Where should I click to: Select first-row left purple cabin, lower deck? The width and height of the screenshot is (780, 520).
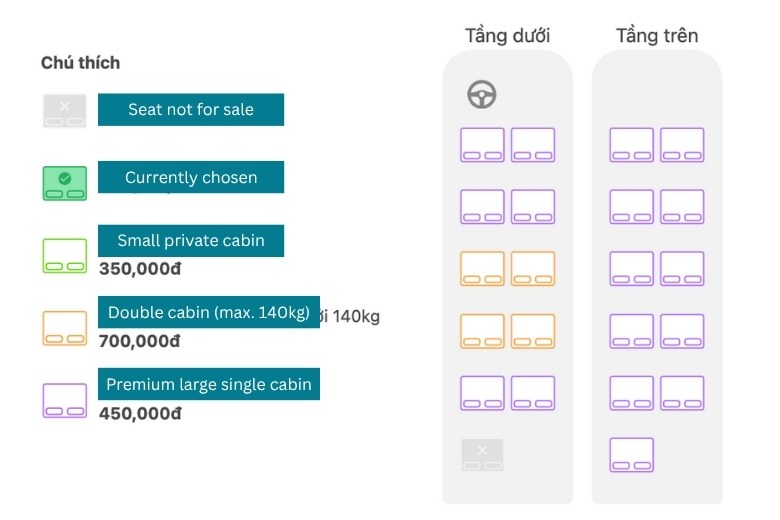click(x=482, y=145)
